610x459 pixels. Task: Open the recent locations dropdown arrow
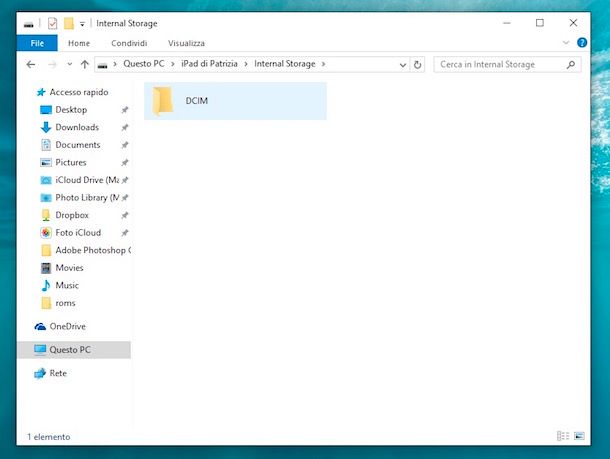coord(69,64)
